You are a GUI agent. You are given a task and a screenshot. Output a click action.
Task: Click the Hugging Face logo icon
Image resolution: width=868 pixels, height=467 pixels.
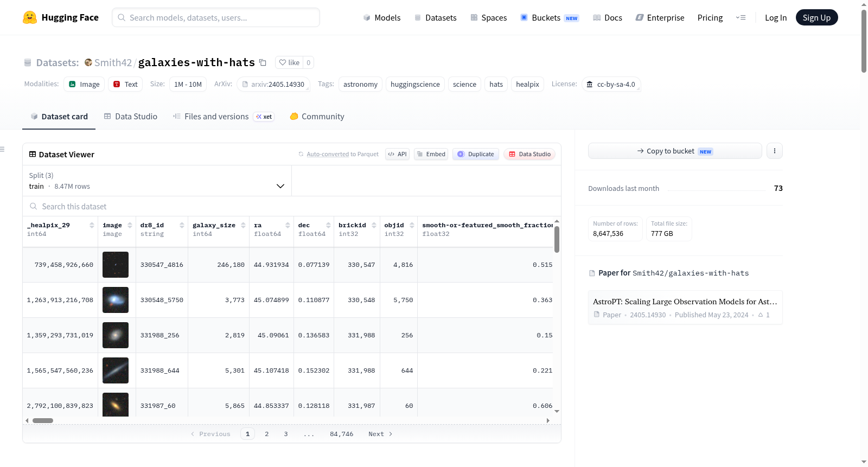coord(30,17)
